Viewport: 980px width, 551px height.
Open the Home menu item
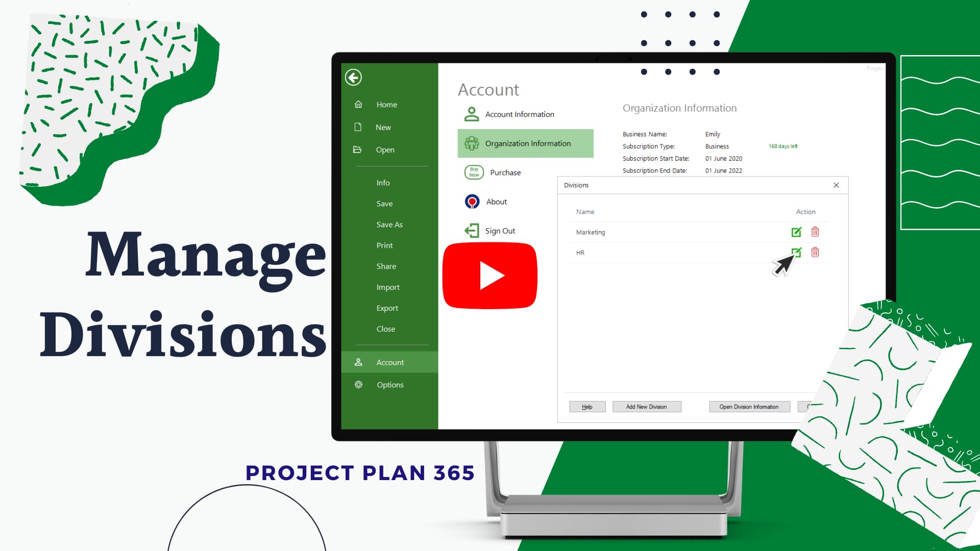387,104
